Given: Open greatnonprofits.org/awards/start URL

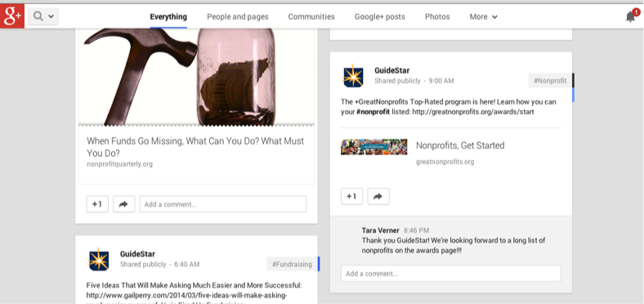Looking at the screenshot, I should 473,112.
